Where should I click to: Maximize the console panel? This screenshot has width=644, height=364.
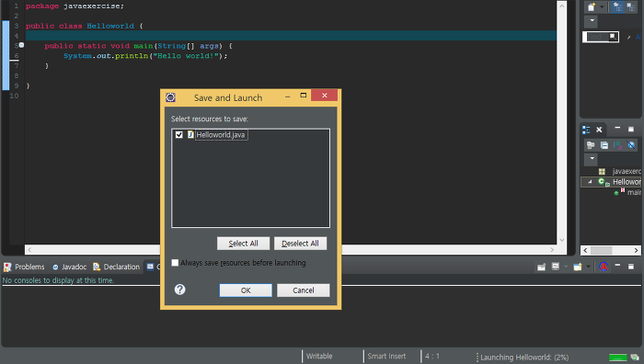(631, 267)
